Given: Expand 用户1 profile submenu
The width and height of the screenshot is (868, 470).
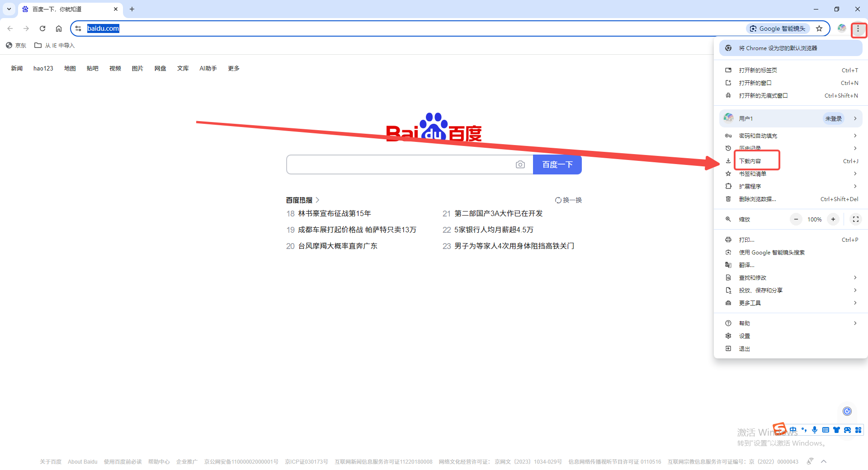Looking at the screenshot, I should 791,118.
